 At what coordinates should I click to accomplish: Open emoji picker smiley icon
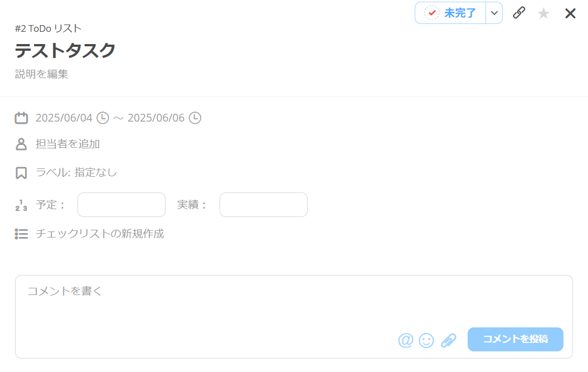(x=426, y=340)
